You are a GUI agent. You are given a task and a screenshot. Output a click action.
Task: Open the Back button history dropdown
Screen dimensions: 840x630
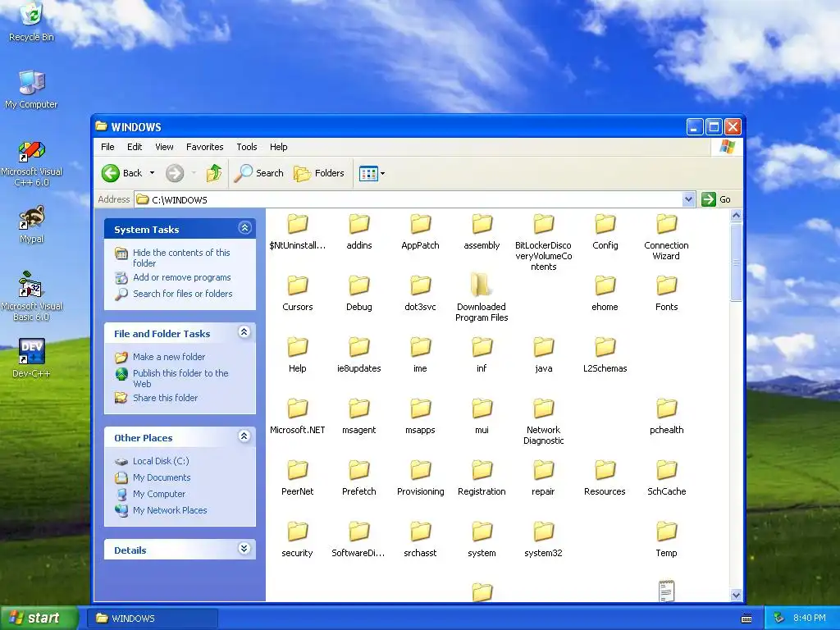(x=152, y=173)
